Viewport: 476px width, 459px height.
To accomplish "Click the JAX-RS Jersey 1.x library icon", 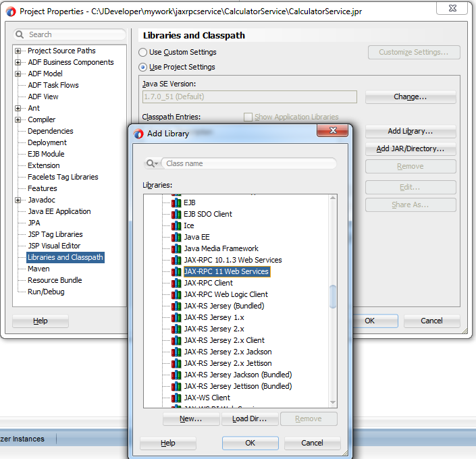I will point(176,317).
